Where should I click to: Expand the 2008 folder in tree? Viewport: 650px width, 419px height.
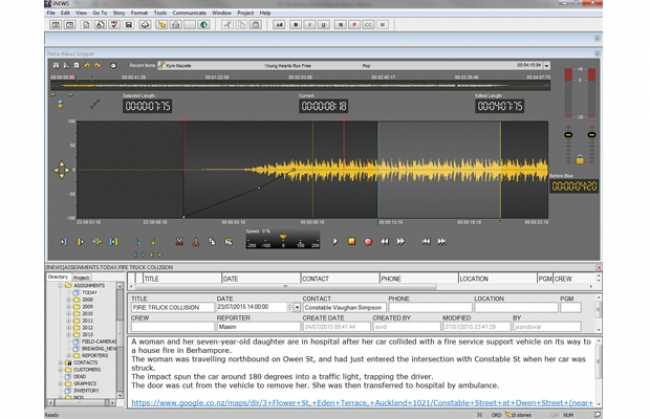point(68,300)
